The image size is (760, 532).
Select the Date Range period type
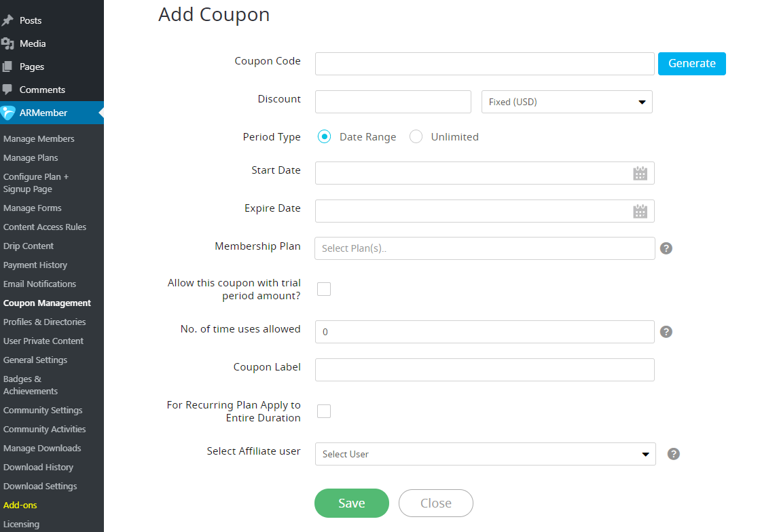[x=325, y=136]
